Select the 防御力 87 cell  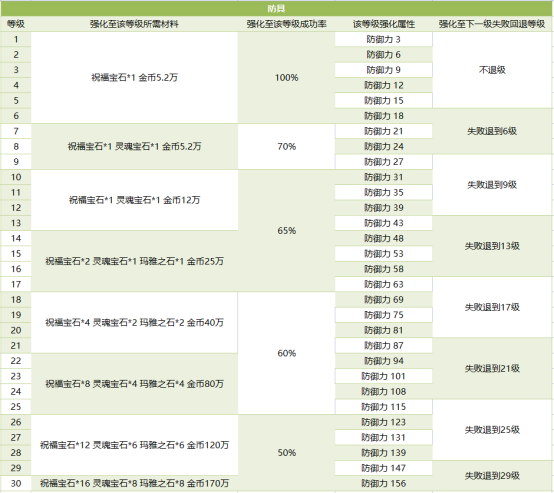click(x=384, y=346)
